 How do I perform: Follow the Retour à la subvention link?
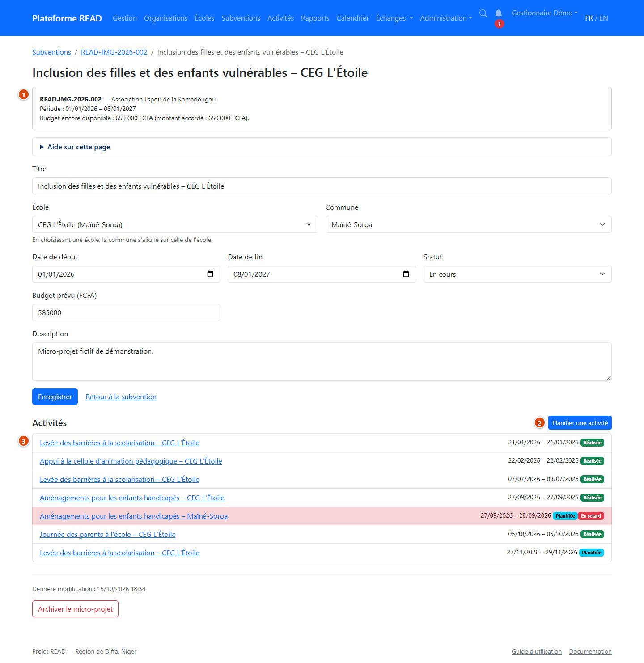click(121, 397)
